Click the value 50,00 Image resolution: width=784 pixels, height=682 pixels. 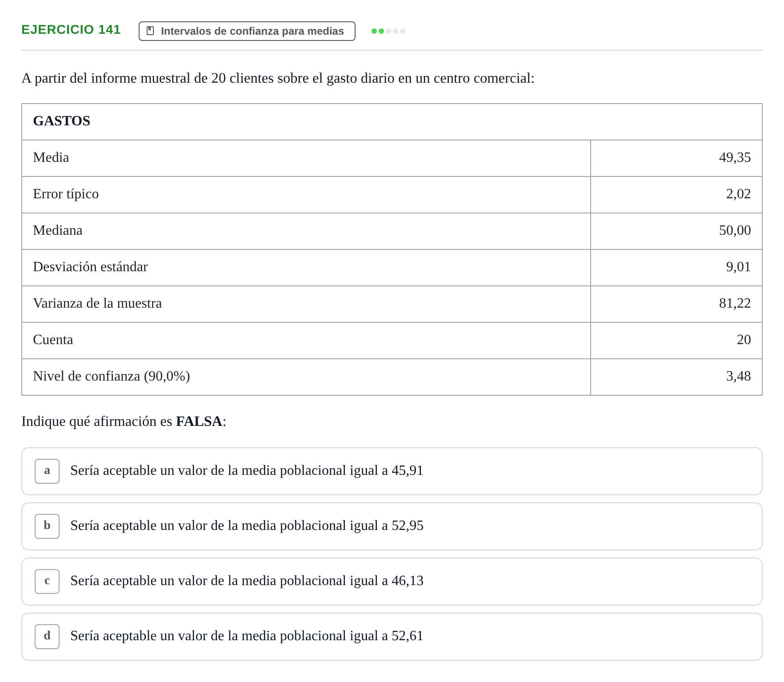(735, 230)
